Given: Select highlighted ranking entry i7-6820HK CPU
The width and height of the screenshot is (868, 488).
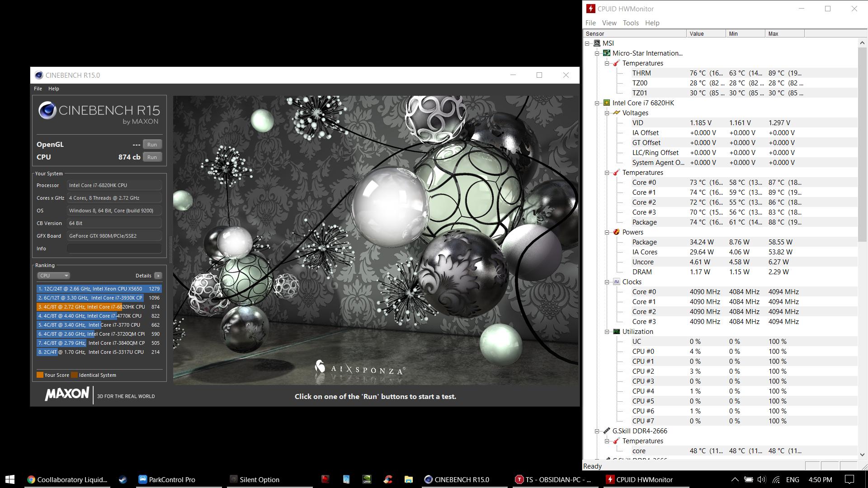Looking at the screenshot, I should point(99,307).
